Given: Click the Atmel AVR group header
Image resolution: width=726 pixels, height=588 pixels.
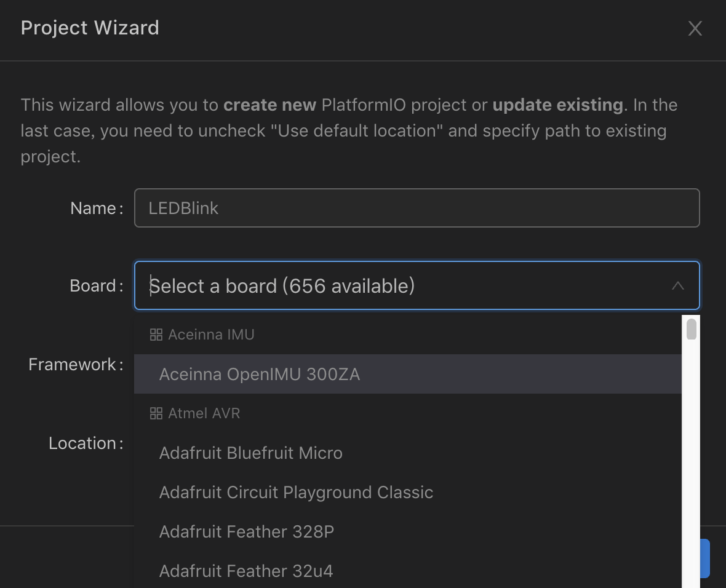Looking at the screenshot, I should [204, 413].
